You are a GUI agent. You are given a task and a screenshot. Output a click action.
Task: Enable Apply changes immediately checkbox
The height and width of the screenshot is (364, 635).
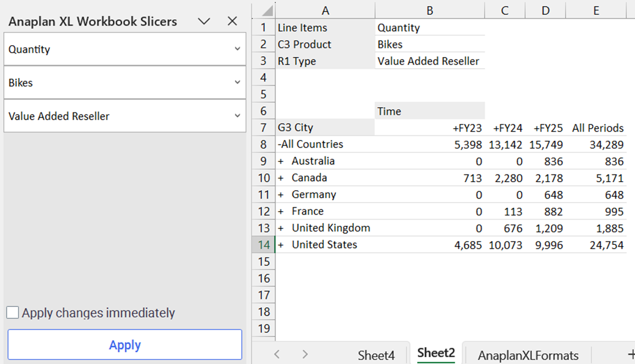point(12,313)
